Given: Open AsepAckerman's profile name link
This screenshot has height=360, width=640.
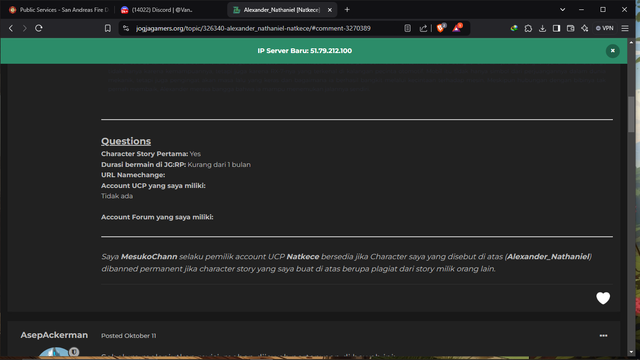Looking at the screenshot, I should [54, 335].
